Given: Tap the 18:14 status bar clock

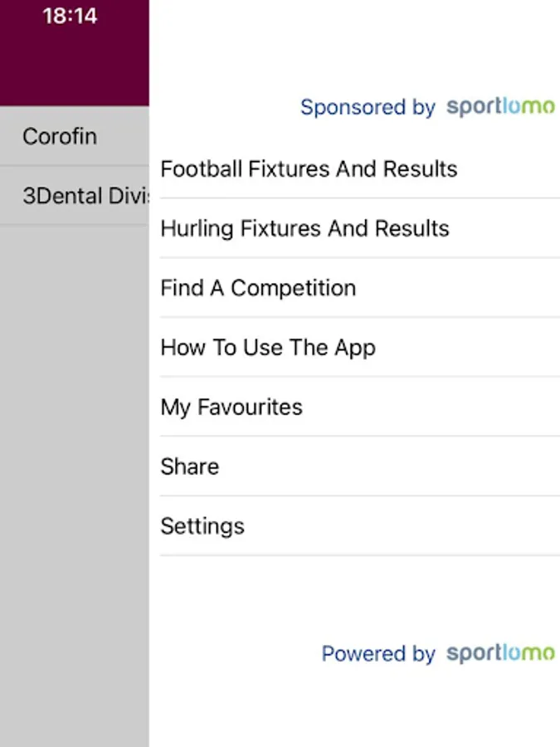Looking at the screenshot, I should pyautogui.click(x=70, y=16).
